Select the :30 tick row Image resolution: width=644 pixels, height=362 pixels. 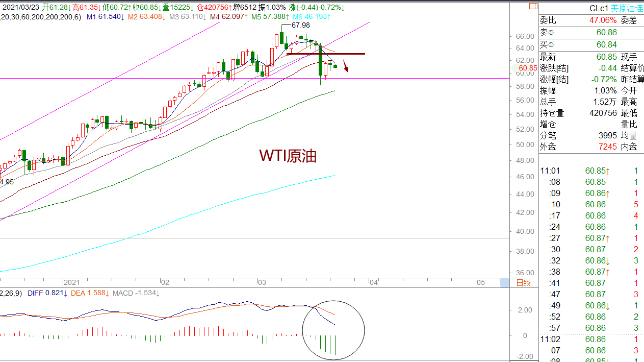point(591,250)
